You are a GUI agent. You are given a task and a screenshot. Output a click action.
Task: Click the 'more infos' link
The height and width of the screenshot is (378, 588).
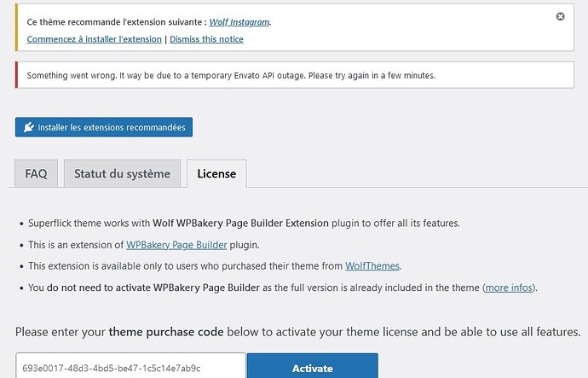(509, 288)
